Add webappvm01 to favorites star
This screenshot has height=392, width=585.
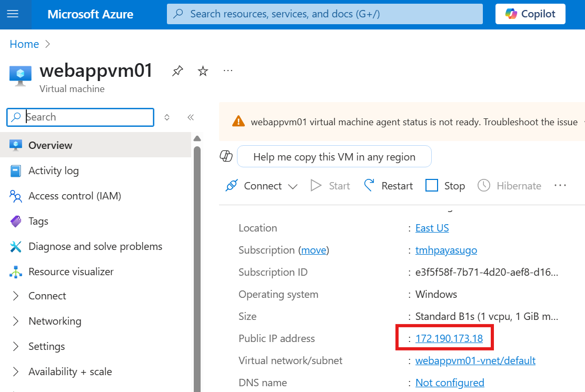tap(203, 71)
